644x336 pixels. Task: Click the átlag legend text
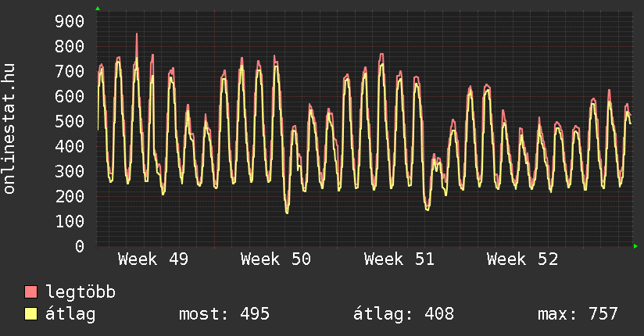click(70, 314)
